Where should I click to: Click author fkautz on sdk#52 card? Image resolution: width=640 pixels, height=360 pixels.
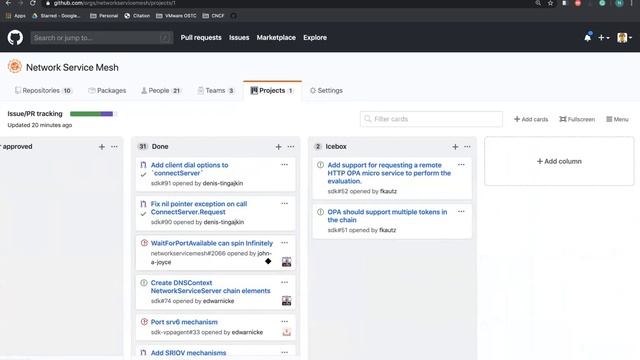(388, 191)
